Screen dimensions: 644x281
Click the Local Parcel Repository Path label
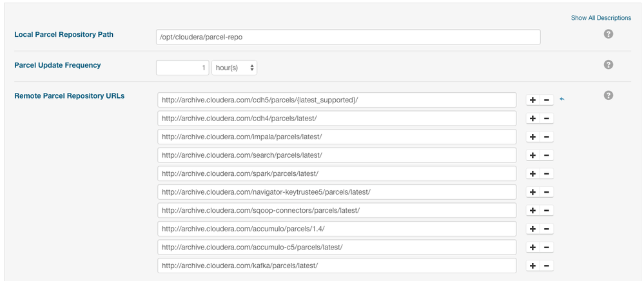[x=64, y=35]
